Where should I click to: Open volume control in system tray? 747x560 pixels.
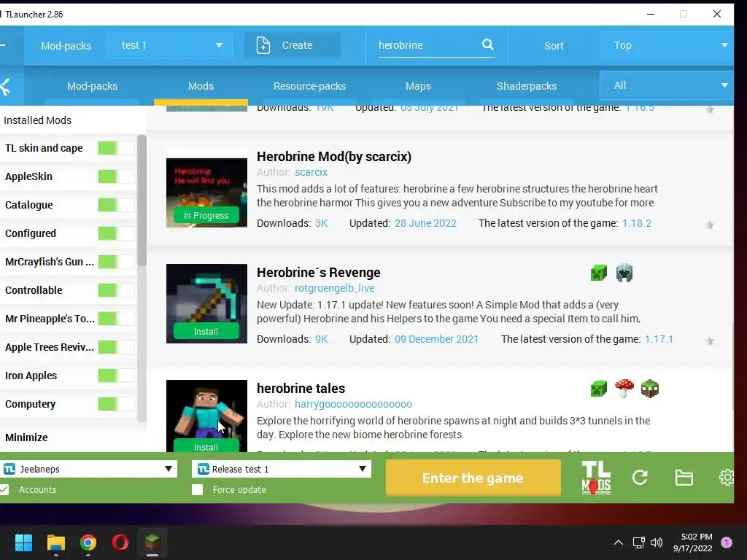(x=657, y=542)
